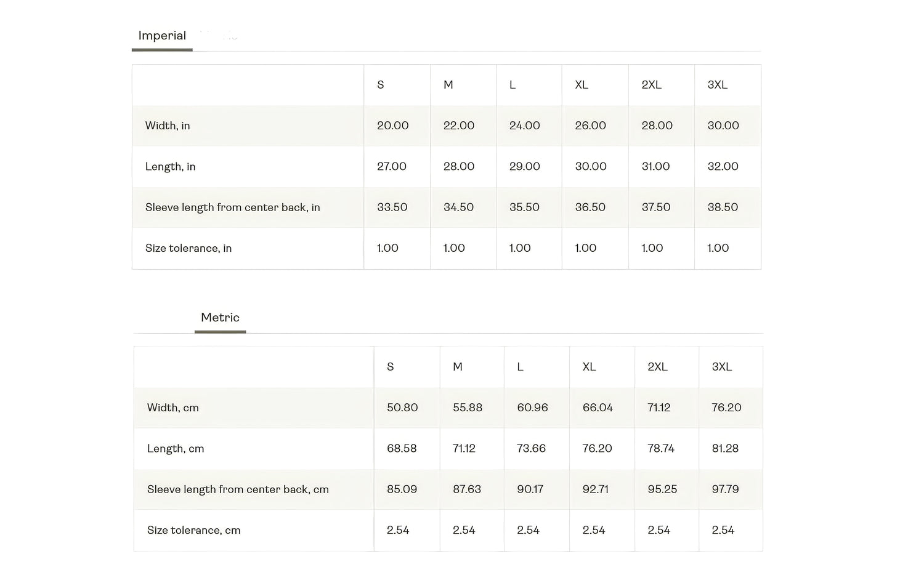Image resolution: width=924 pixels, height=575 pixels.
Task: Click the "Size tolerance, in" row label
Action: click(x=188, y=248)
